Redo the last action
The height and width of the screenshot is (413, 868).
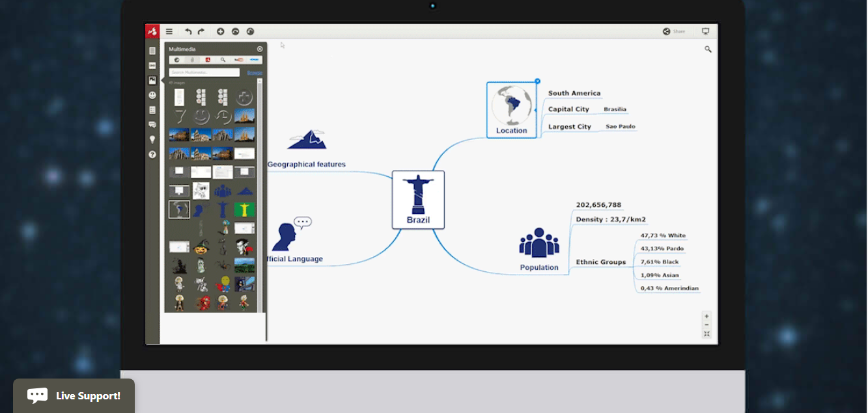pyautogui.click(x=201, y=31)
